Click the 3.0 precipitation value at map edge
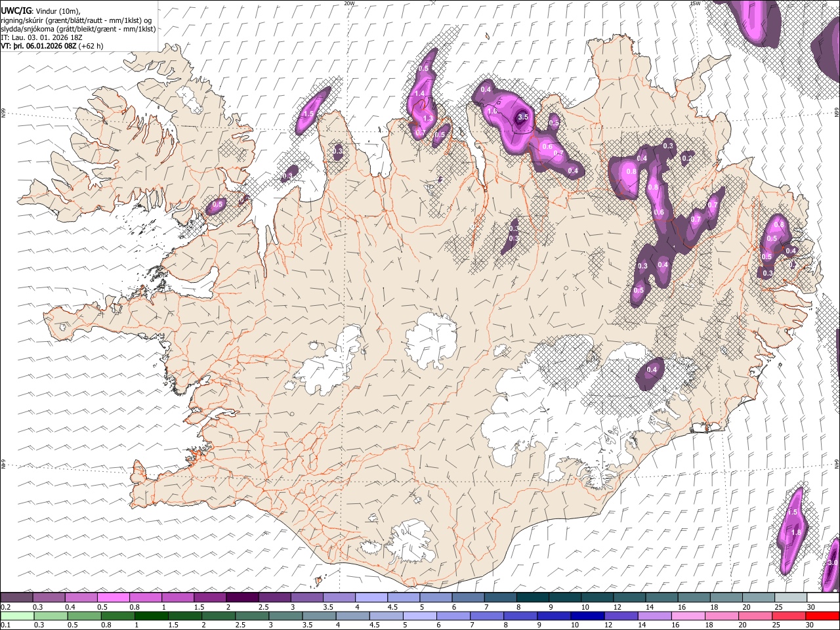Viewport: 840px width, 630px height. click(x=833, y=563)
